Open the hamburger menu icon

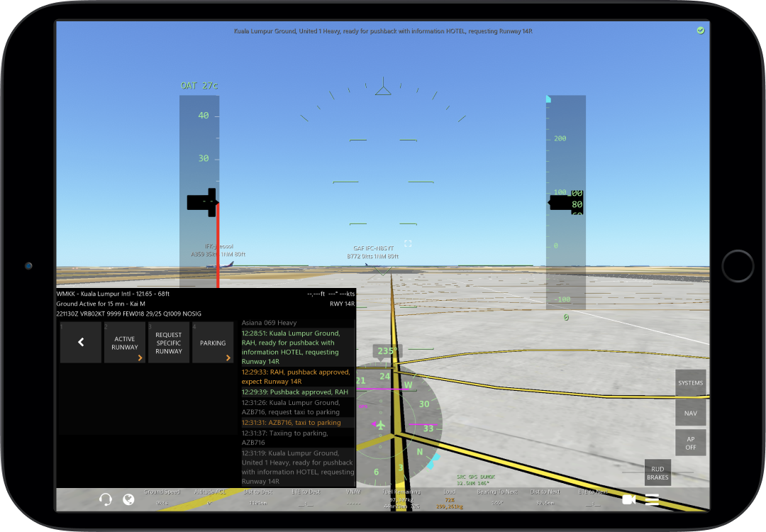tap(652, 499)
